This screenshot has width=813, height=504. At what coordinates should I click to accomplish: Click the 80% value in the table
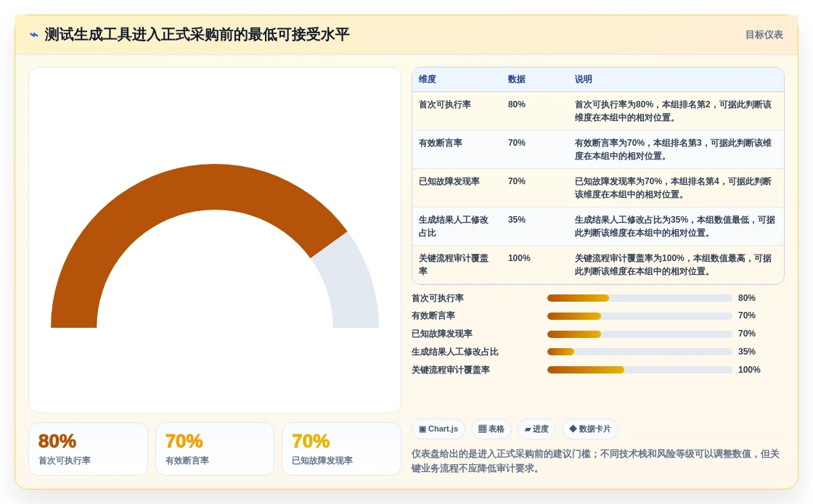tap(516, 104)
